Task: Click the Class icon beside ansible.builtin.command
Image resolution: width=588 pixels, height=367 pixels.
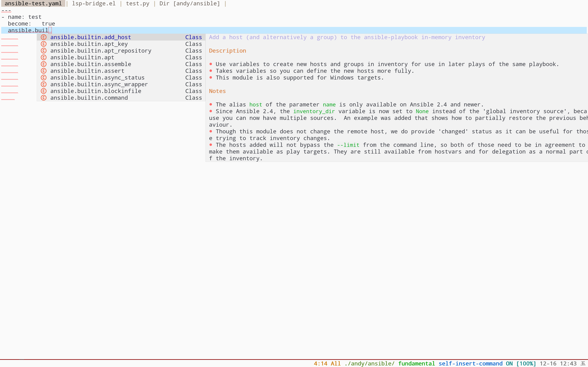Action: click(x=44, y=98)
